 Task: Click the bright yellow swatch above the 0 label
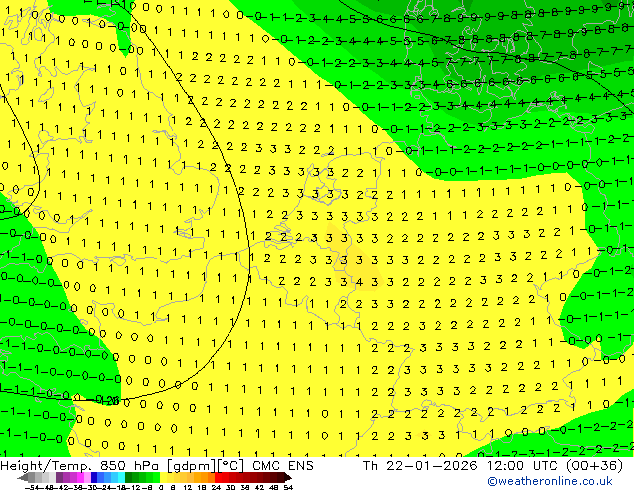(164, 477)
